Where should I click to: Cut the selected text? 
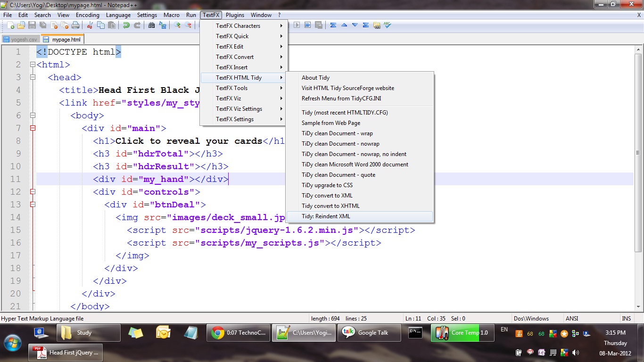pos(90,25)
